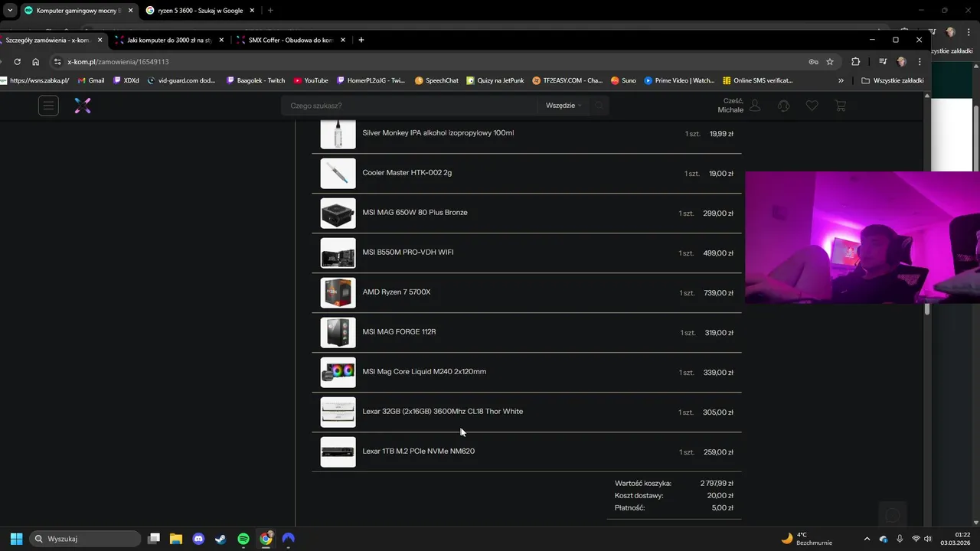Click the search magnifier button
The image size is (980, 551).
point(599,106)
